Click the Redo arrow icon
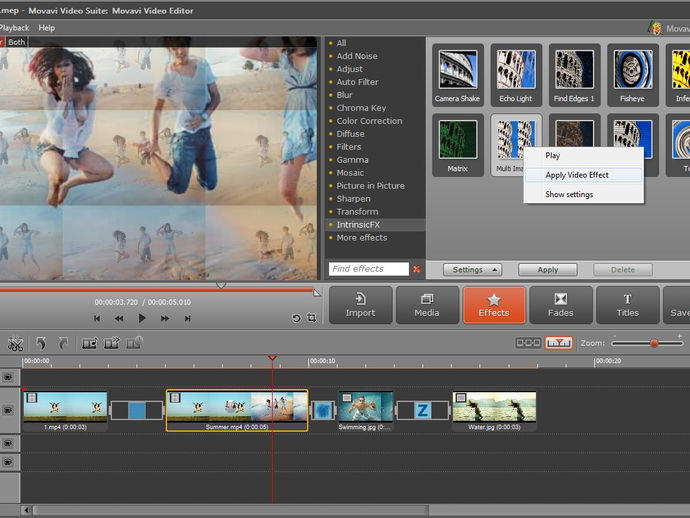The height and width of the screenshot is (518, 690). click(x=63, y=343)
